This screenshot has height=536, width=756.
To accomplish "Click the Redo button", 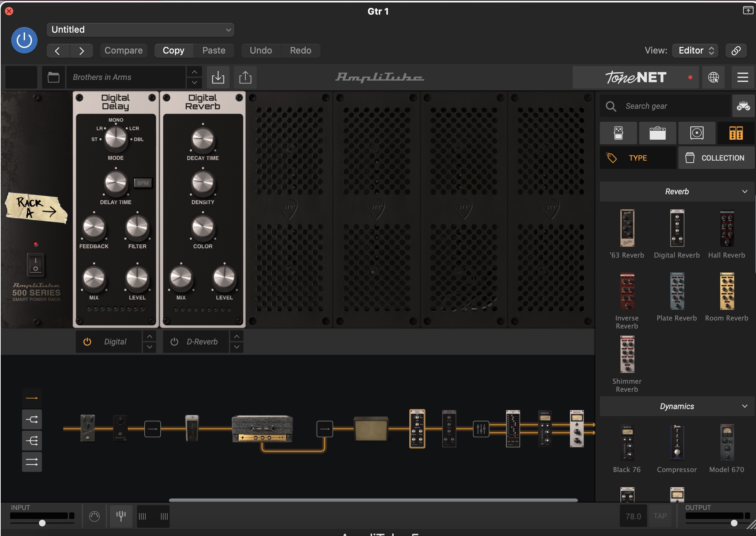I will click(x=300, y=50).
